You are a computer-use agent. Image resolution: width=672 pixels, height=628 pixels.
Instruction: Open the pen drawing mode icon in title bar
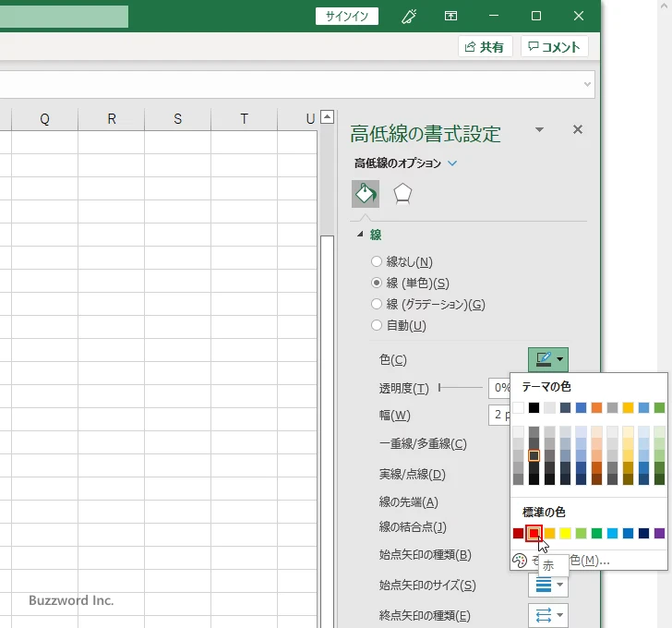408,17
